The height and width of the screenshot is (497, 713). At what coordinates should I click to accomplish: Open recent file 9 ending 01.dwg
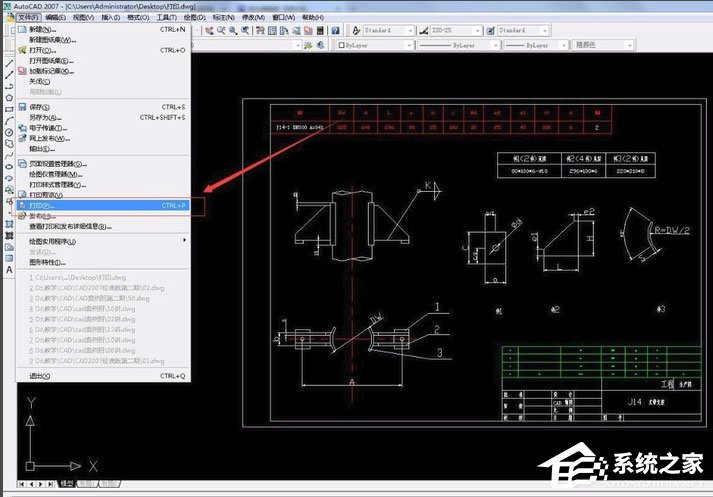coord(103,361)
